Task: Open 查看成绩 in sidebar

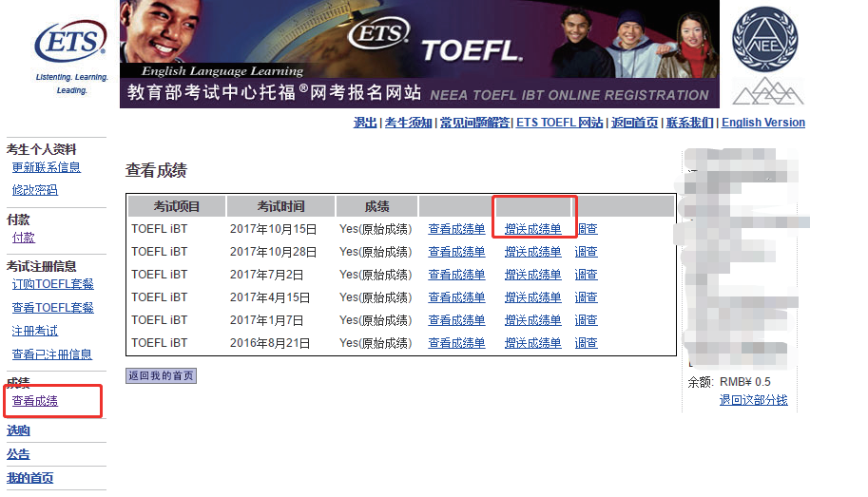Action: click(35, 401)
